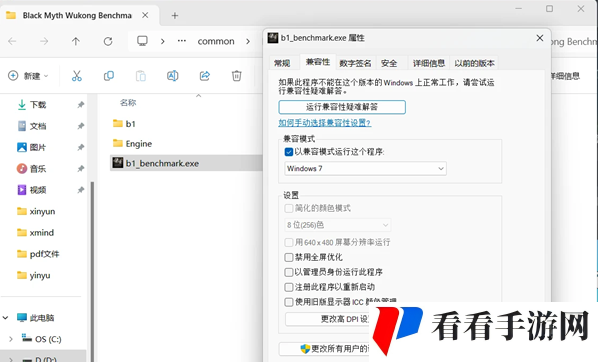This screenshot has width=599, height=362.
Task: Click the This PC monitor icon in address bar
Action: coord(142,41)
